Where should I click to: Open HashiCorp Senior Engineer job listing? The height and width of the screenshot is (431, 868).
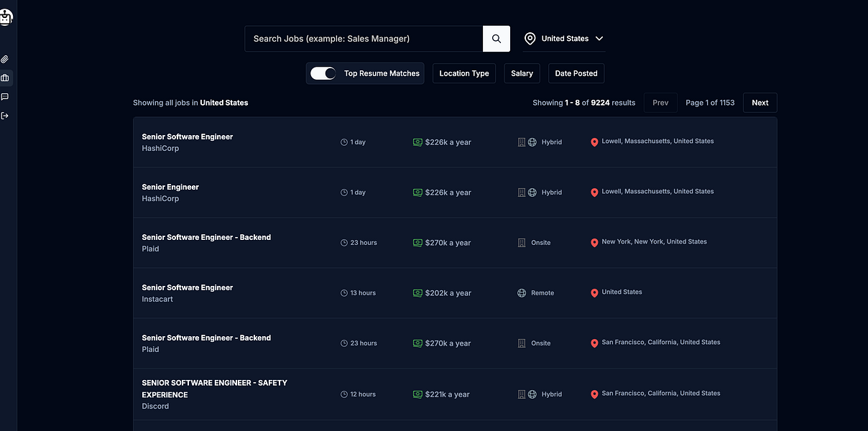tap(170, 187)
